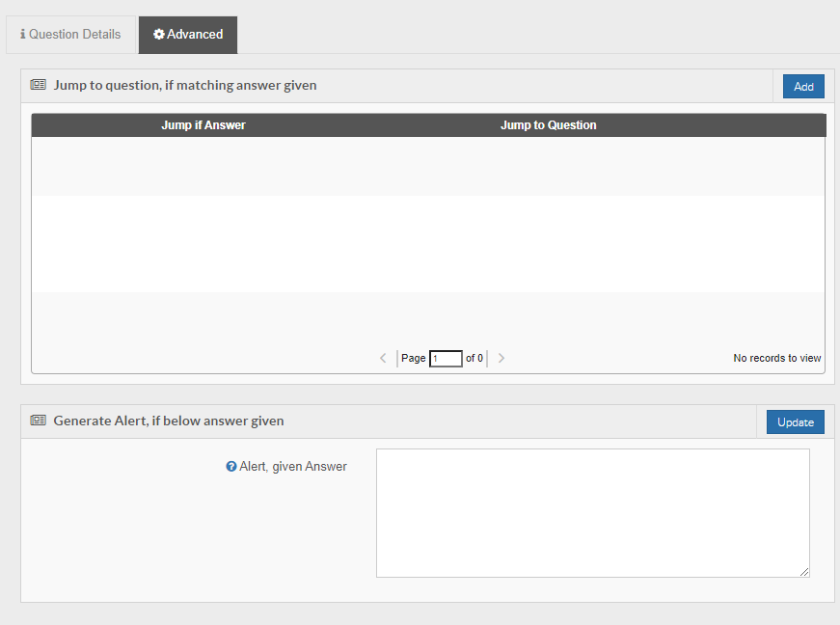The image size is (840, 625).
Task: Click the 'Generate Alert, if below answer given' heading
Action: pyautogui.click(x=169, y=421)
